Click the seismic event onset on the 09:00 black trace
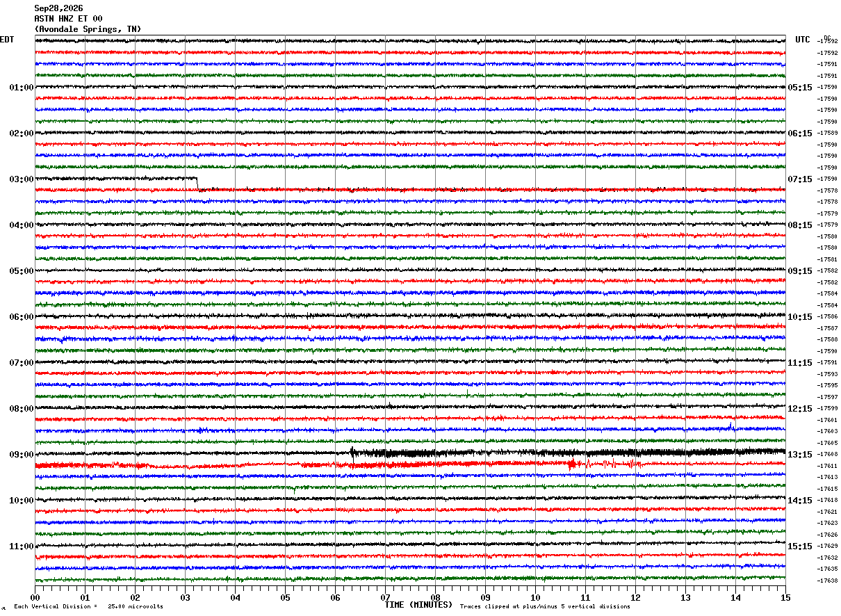The image size is (841, 616). (x=352, y=453)
